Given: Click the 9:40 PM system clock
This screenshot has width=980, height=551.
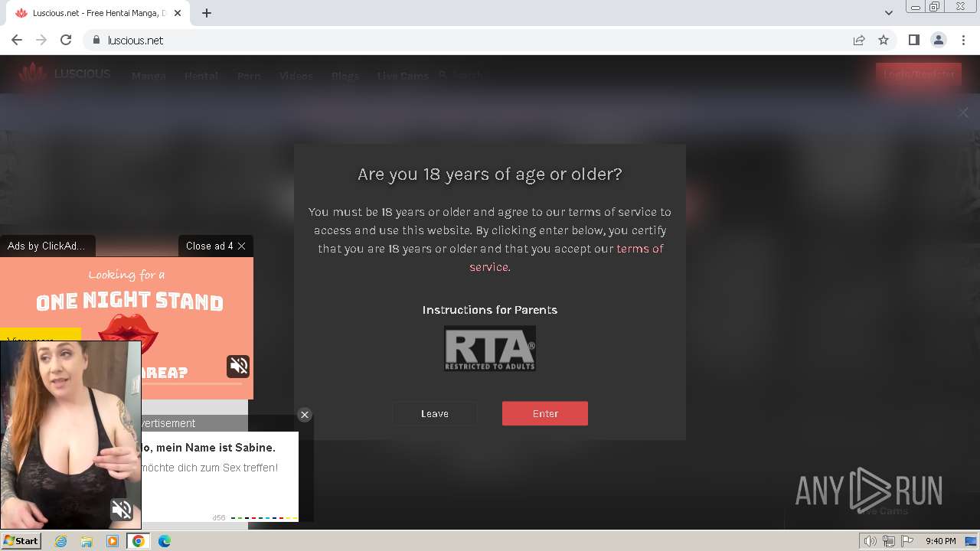Looking at the screenshot, I should click(x=940, y=541).
